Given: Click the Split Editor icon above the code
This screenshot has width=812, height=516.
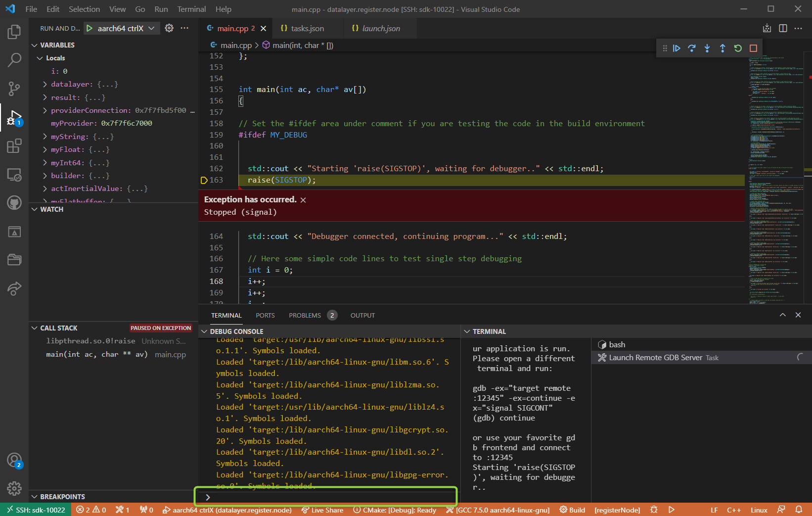Looking at the screenshot, I should coord(783,28).
